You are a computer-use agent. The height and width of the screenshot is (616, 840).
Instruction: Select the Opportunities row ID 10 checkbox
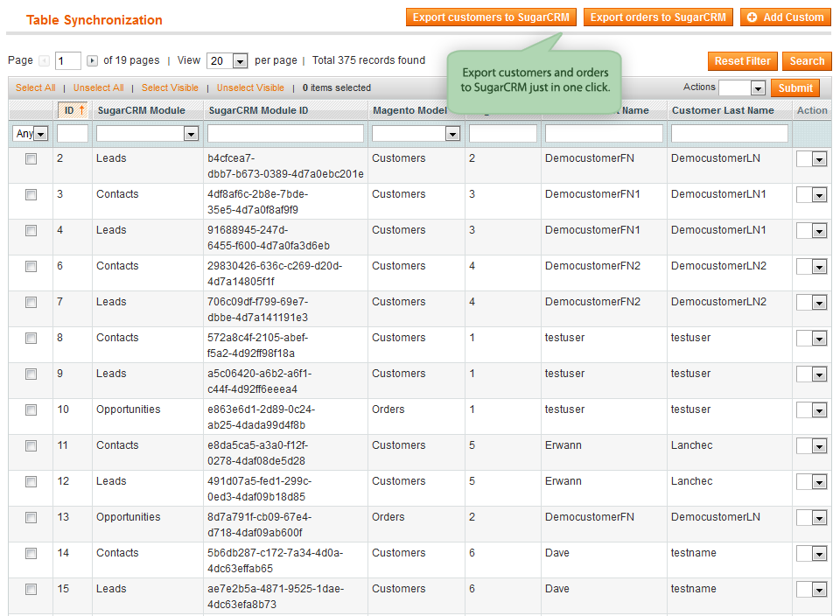[31, 410]
